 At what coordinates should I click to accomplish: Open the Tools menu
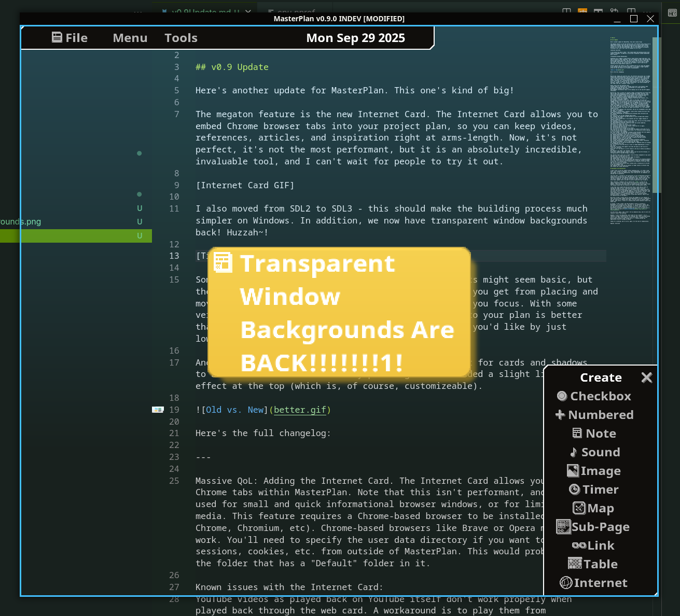[181, 38]
